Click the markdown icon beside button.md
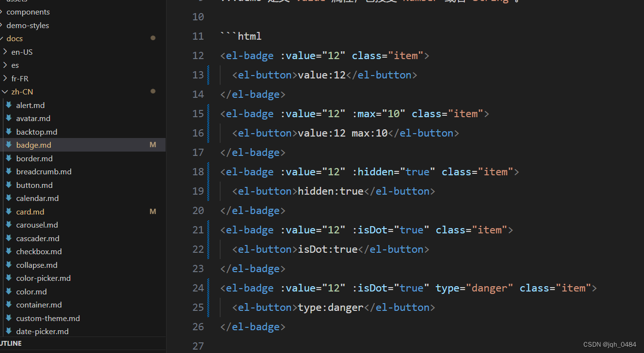 (10, 184)
